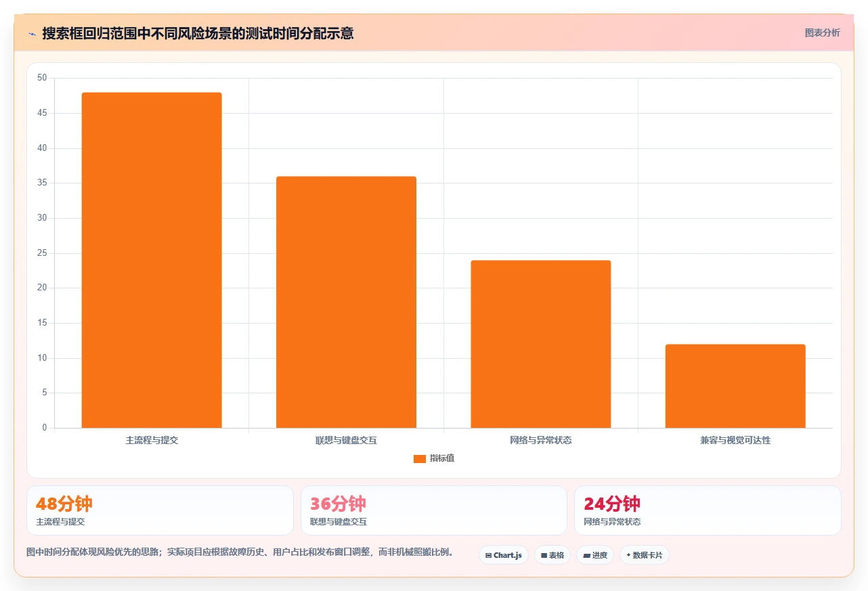This screenshot has height=591, width=868.
Task: Click the y-axis value 25
Action: pos(42,253)
